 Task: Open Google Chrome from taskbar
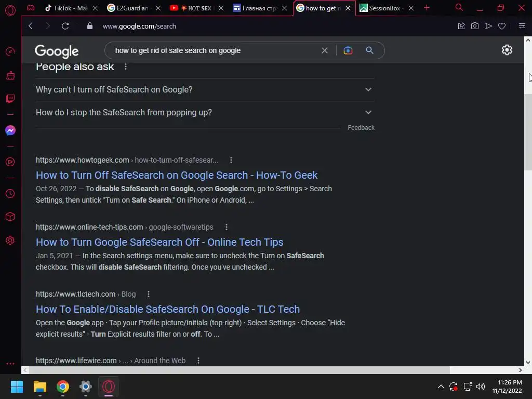tap(63, 387)
